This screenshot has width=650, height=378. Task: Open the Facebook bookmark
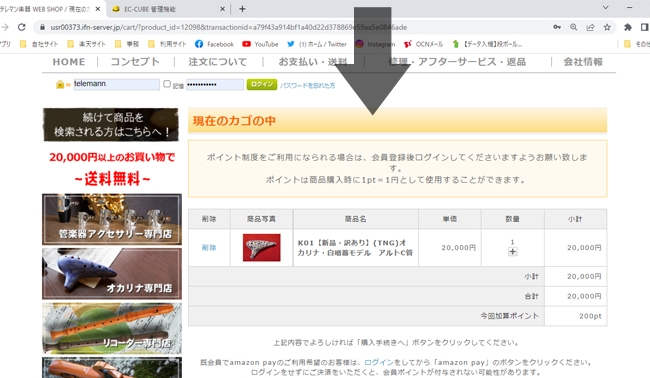coord(215,44)
